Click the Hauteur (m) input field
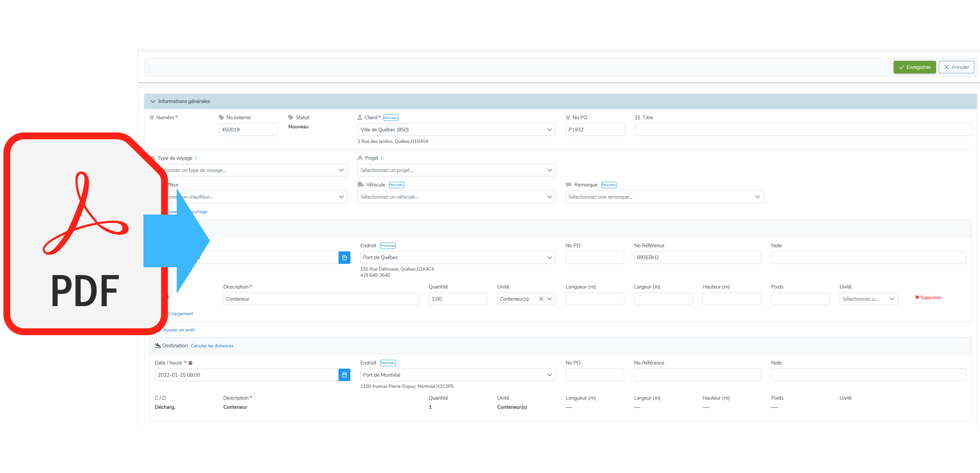Image resolution: width=980 pixels, height=473 pixels. point(732,299)
